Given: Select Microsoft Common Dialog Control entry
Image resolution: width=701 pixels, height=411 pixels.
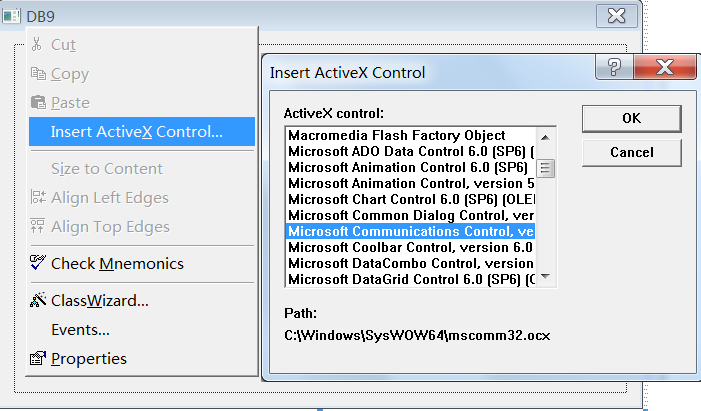Looking at the screenshot, I should 410,216.
